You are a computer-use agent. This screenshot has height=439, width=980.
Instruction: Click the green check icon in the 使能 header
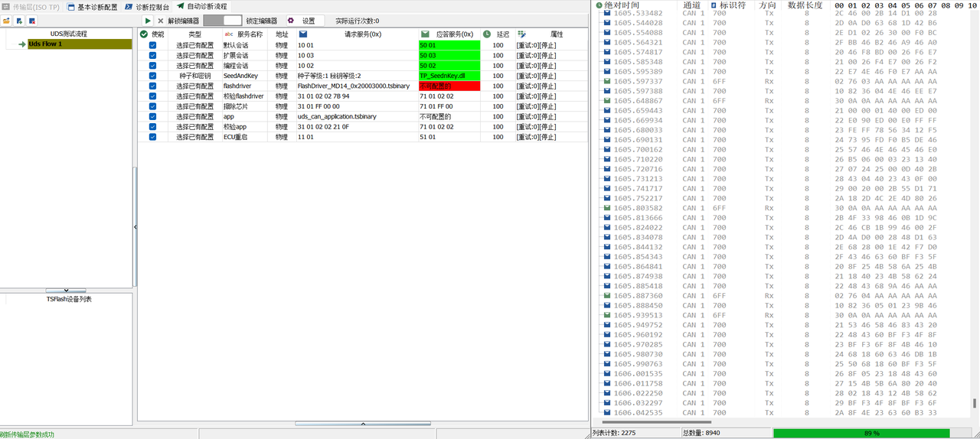point(143,34)
